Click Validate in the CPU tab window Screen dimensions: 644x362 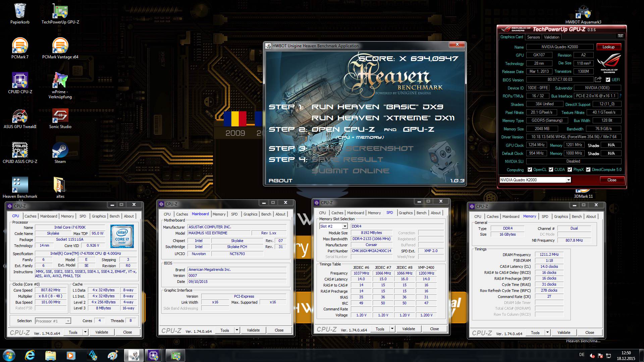click(x=102, y=332)
